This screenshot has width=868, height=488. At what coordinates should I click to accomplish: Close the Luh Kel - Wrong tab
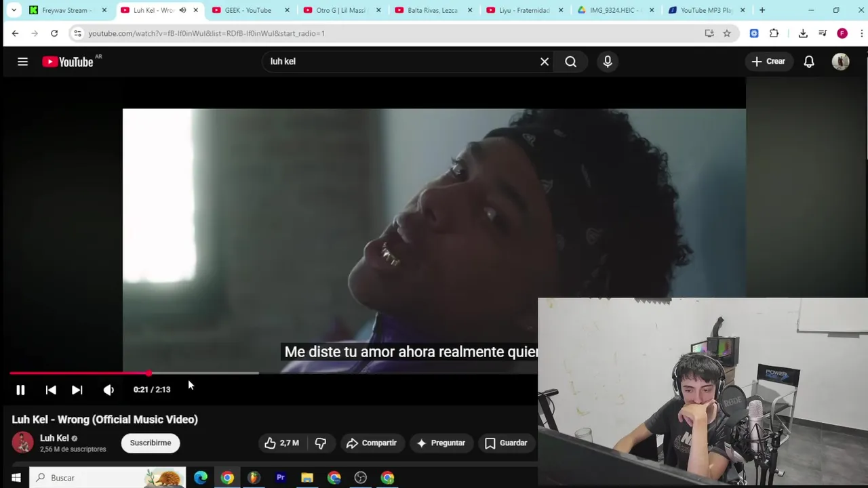point(196,10)
